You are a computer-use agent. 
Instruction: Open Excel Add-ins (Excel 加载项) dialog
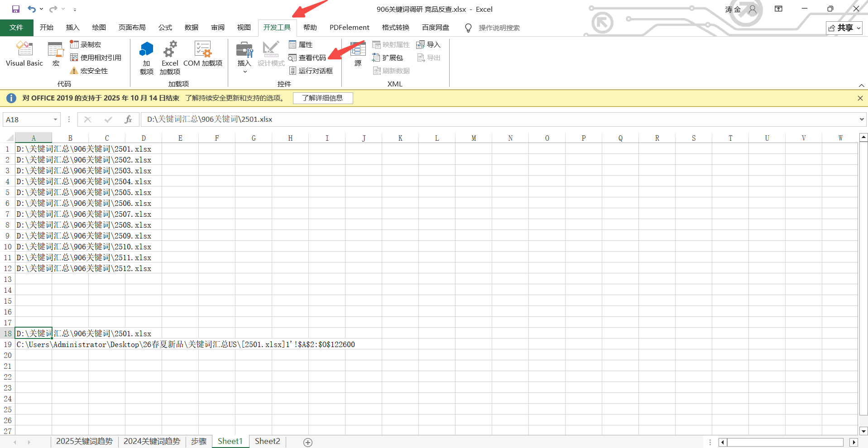click(x=170, y=57)
